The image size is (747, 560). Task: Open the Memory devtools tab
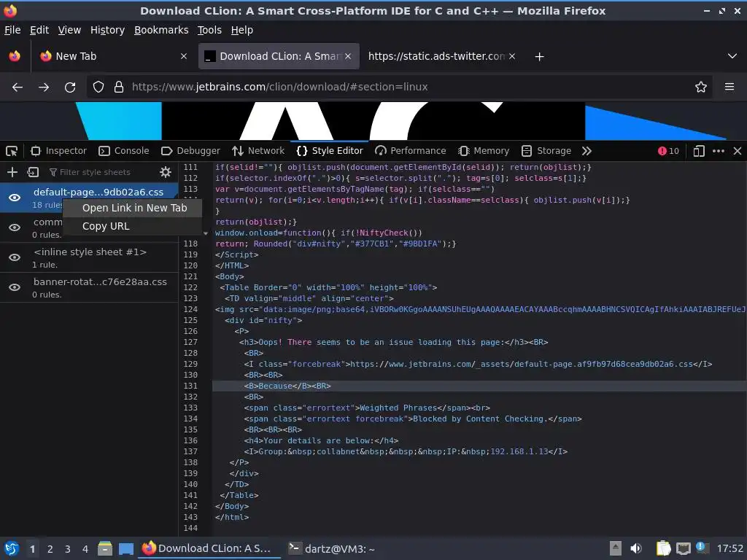(x=484, y=151)
